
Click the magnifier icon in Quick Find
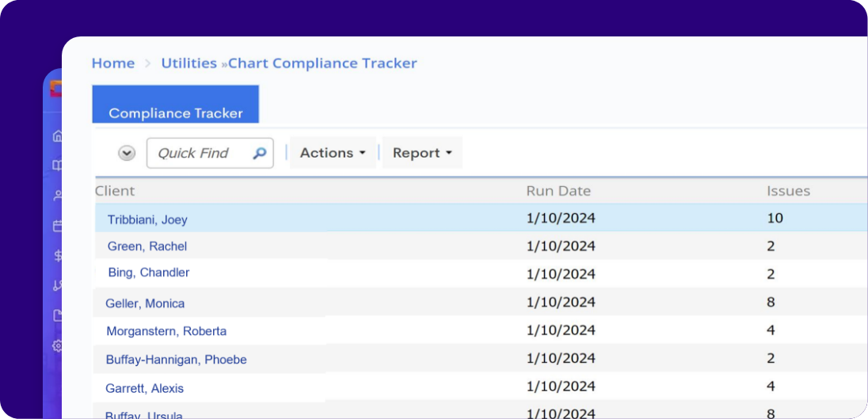point(259,154)
